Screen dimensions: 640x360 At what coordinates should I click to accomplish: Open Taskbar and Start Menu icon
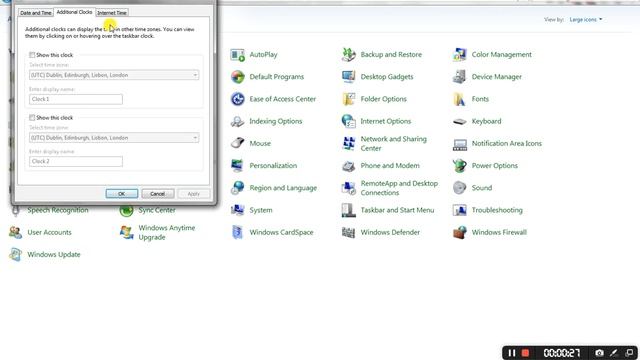tap(349, 210)
